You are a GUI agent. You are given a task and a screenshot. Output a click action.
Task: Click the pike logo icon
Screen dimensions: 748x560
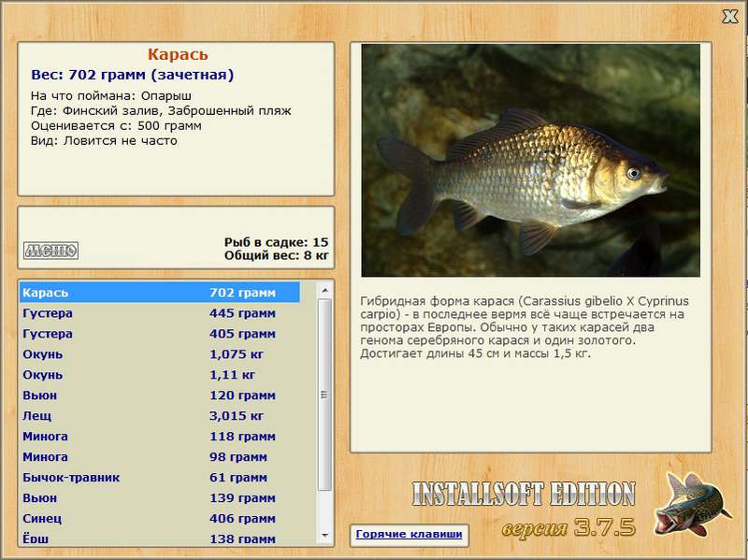693,504
